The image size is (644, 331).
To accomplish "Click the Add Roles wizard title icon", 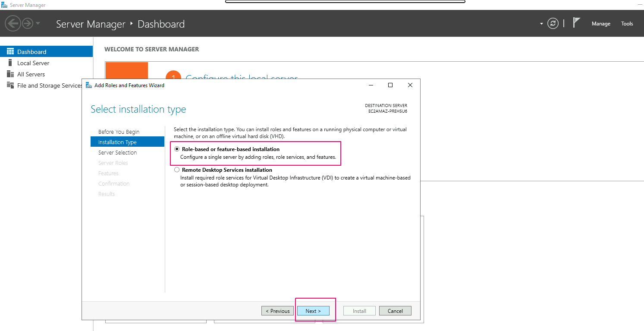I will 89,85.
